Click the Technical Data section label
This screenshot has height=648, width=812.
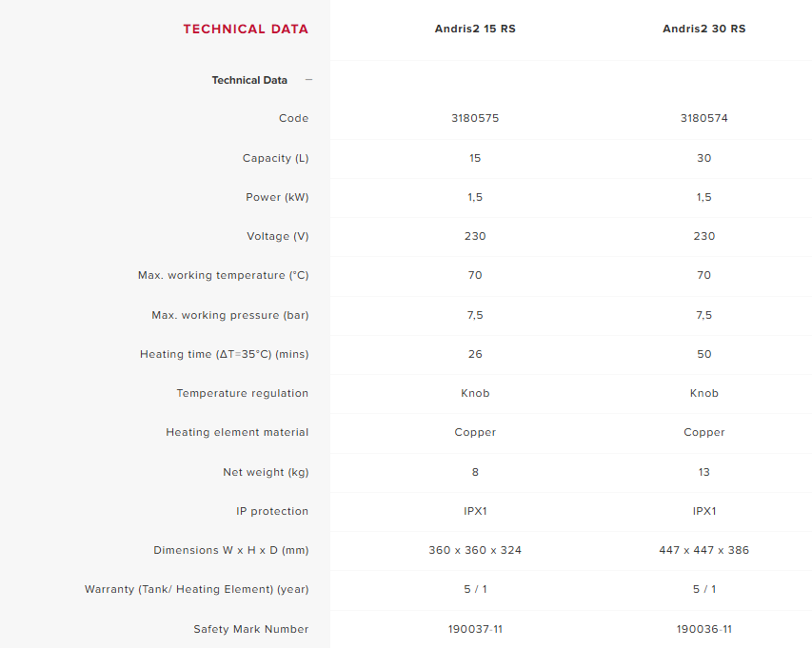(x=249, y=80)
